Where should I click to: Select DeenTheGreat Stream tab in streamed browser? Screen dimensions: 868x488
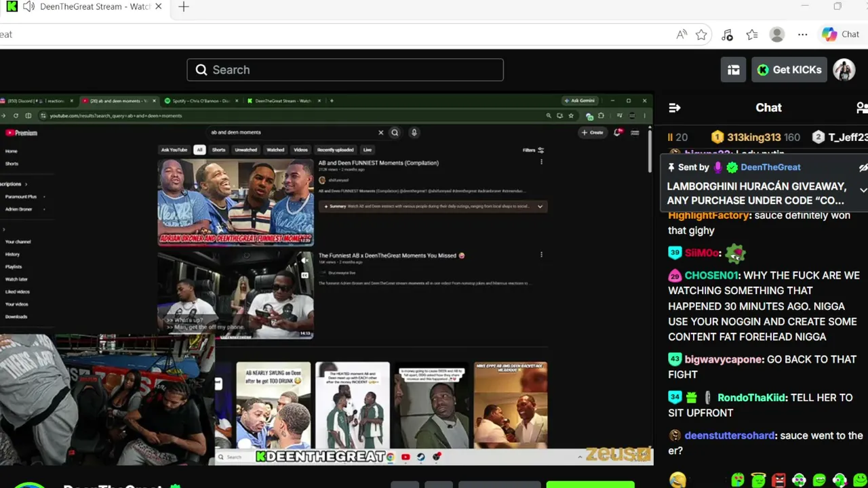coord(284,101)
